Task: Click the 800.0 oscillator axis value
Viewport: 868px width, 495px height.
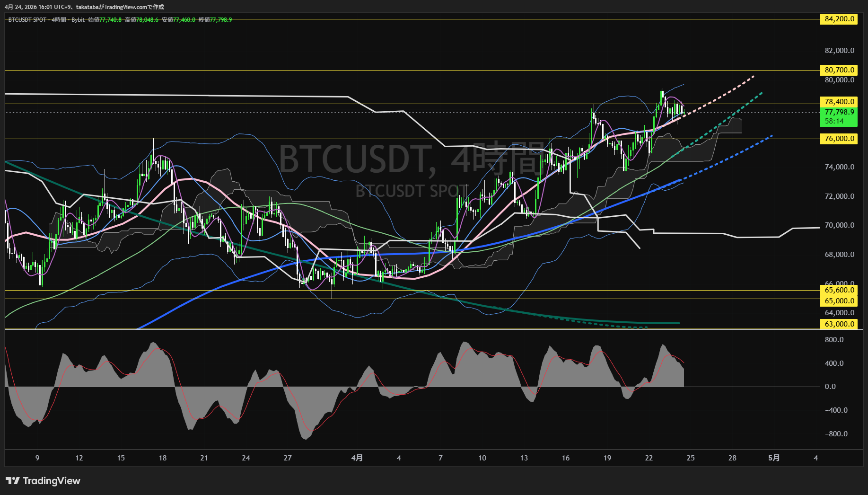Action: [834, 340]
